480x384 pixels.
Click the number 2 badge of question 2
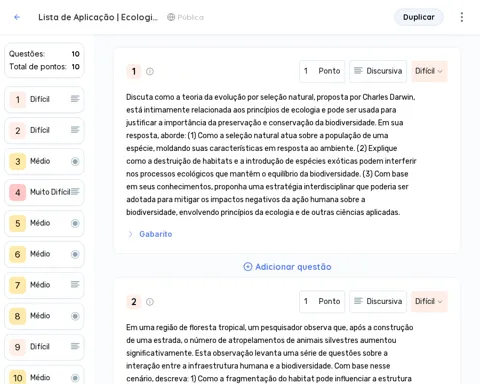pyautogui.click(x=134, y=302)
